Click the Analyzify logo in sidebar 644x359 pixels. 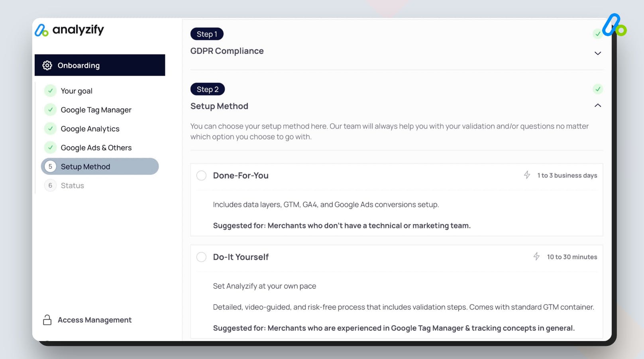tap(69, 30)
